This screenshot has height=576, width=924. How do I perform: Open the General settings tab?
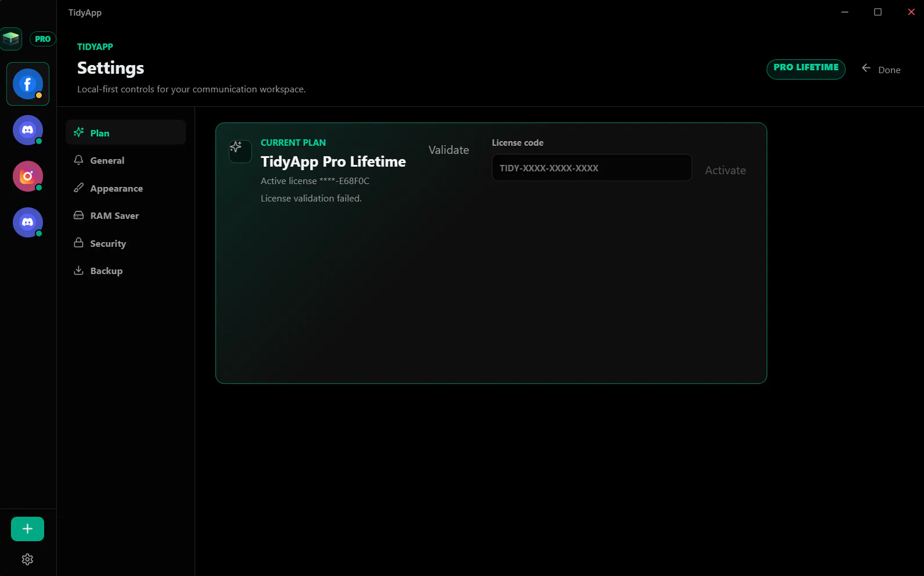tap(125, 160)
